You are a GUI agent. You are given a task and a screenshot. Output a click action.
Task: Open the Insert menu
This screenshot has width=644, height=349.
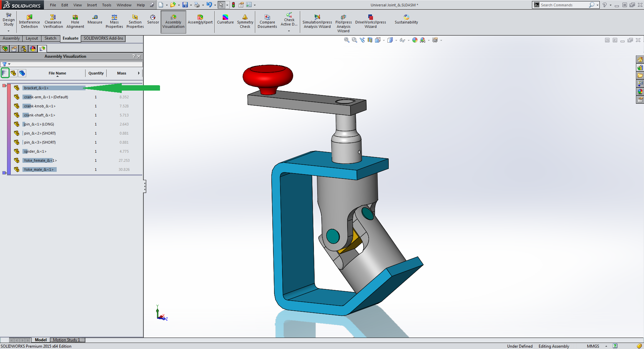(x=92, y=5)
